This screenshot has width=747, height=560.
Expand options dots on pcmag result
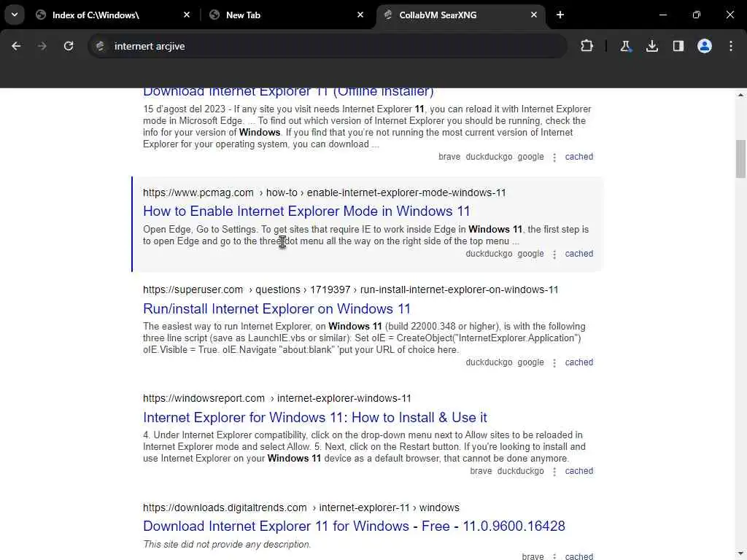(x=554, y=254)
